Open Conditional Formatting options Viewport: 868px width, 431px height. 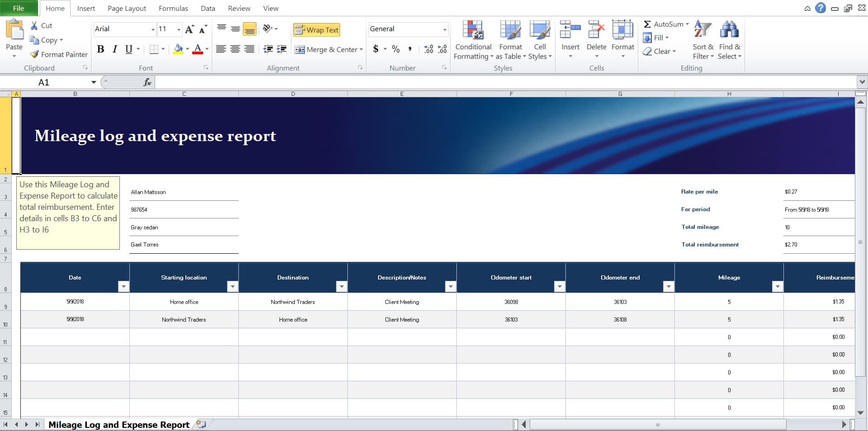click(473, 40)
